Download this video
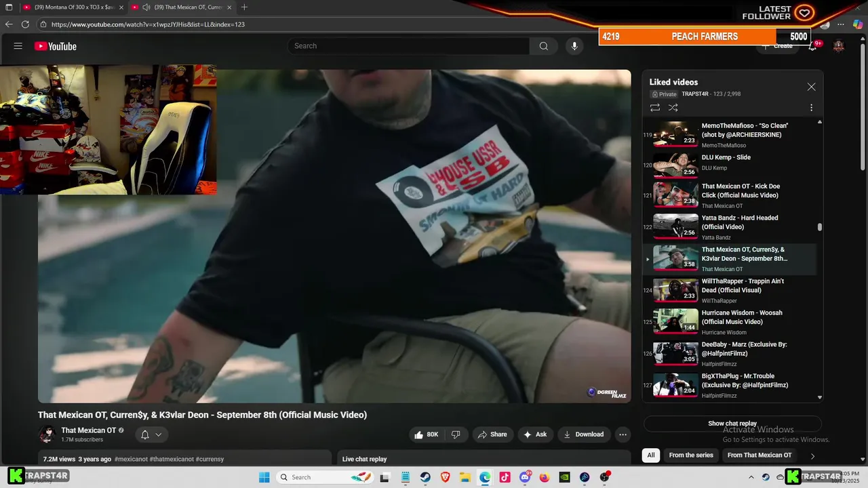Image resolution: width=868 pixels, height=488 pixels. coord(584,434)
